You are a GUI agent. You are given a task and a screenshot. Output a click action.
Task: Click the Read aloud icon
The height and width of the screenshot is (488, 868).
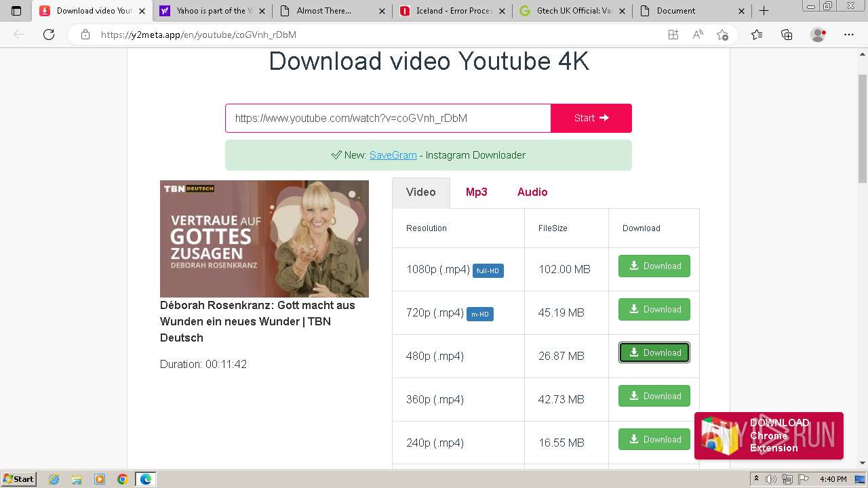pos(697,35)
